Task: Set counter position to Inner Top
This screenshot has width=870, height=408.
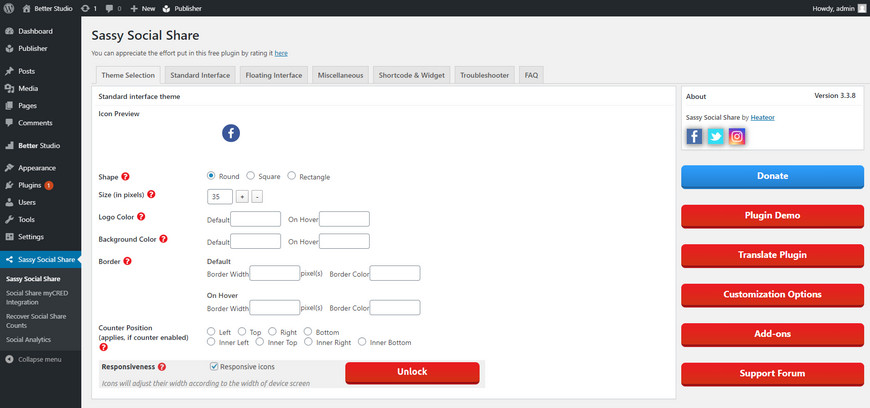Action: pos(260,342)
